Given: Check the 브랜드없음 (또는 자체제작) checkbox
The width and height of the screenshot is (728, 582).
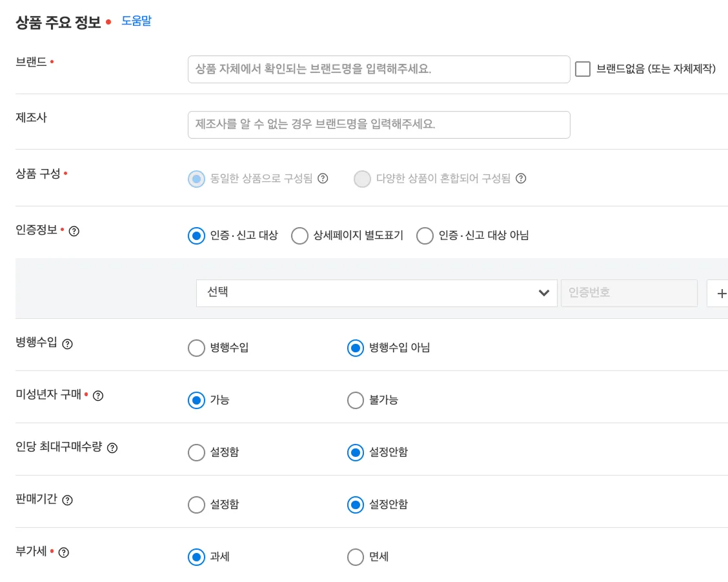Looking at the screenshot, I should pos(583,69).
